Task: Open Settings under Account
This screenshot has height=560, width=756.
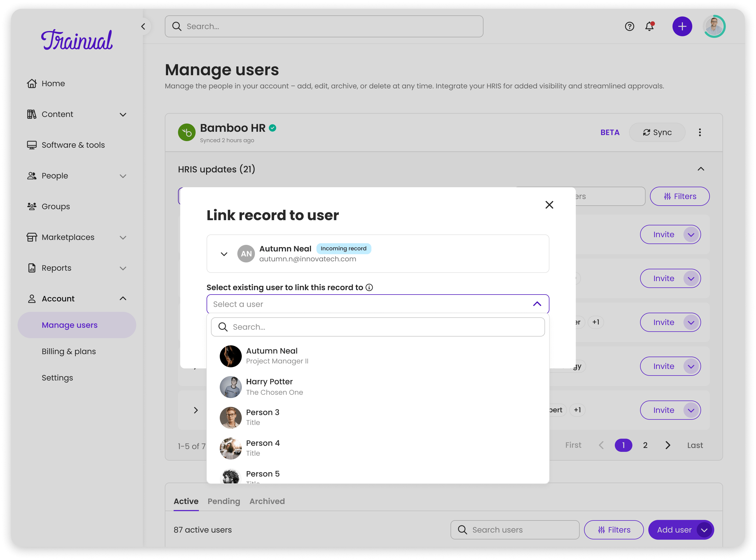Action: (x=57, y=378)
